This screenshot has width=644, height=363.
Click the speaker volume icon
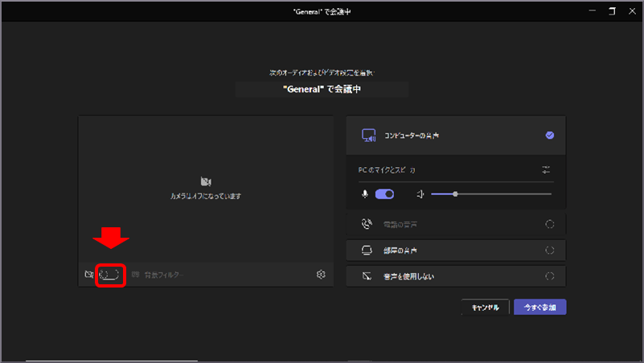coord(420,194)
